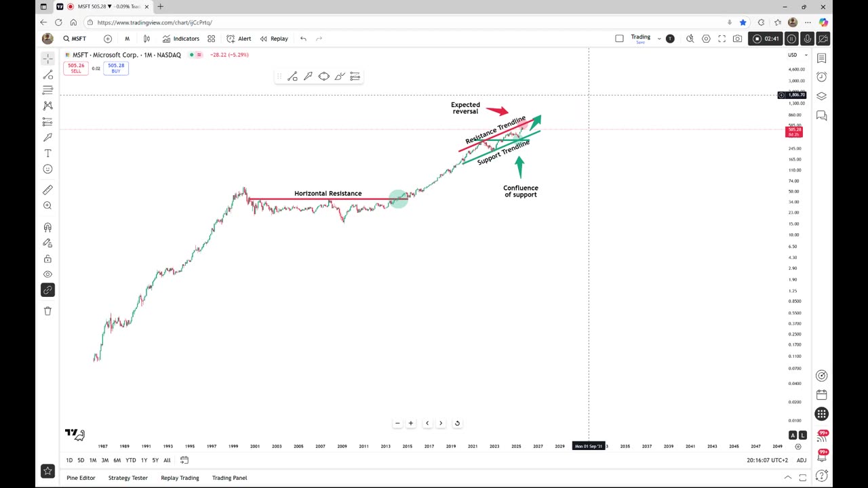Click Save under Trading layout name

(640, 43)
